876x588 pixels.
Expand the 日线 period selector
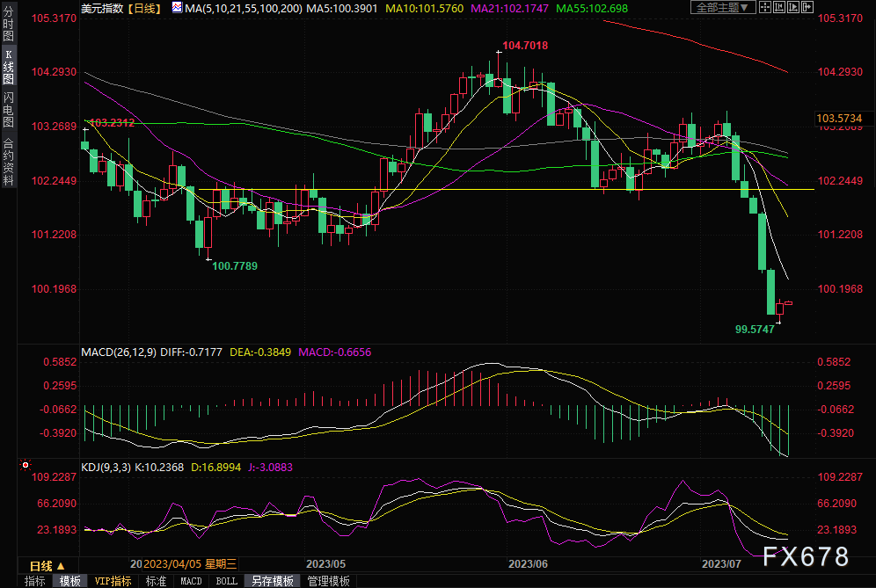click(x=47, y=566)
